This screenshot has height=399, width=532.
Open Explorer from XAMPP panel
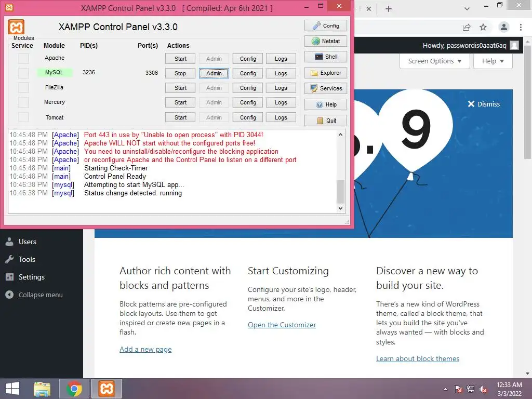(326, 73)
